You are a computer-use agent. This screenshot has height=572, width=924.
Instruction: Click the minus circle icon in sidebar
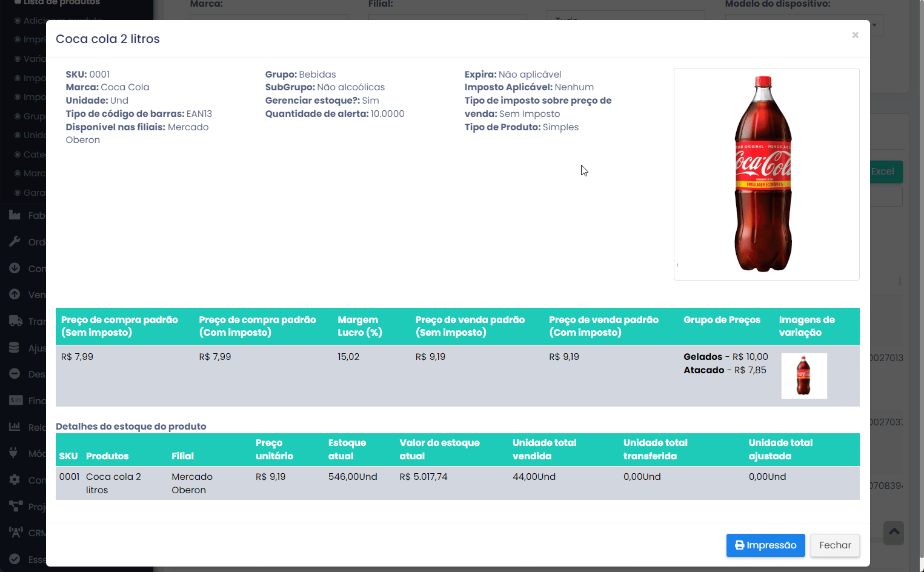15,374
